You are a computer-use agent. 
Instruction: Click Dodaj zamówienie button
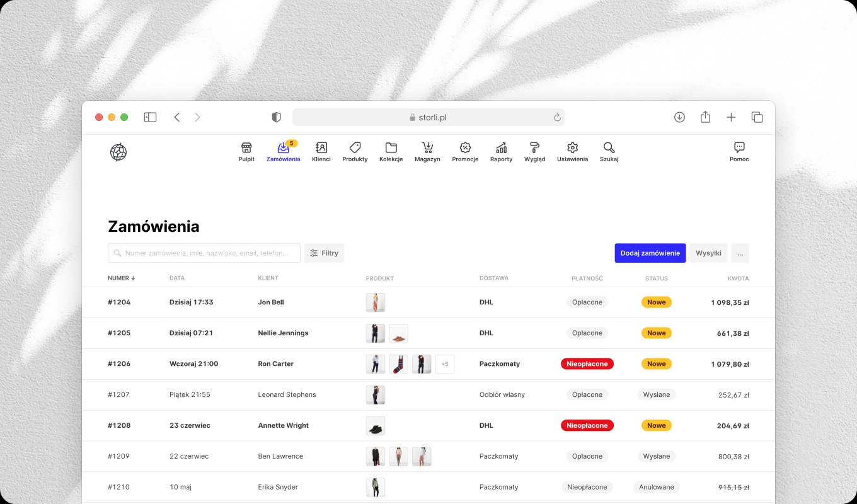pos(650,253)
